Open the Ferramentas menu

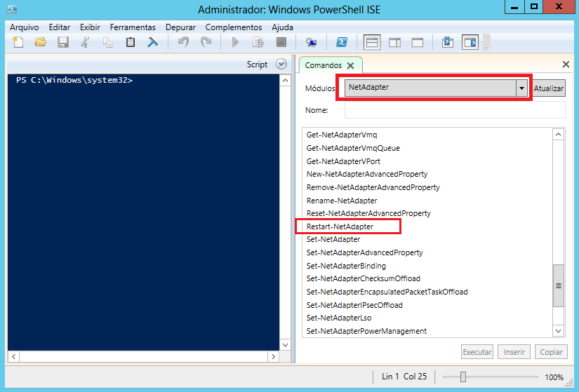tap(133, 27)
